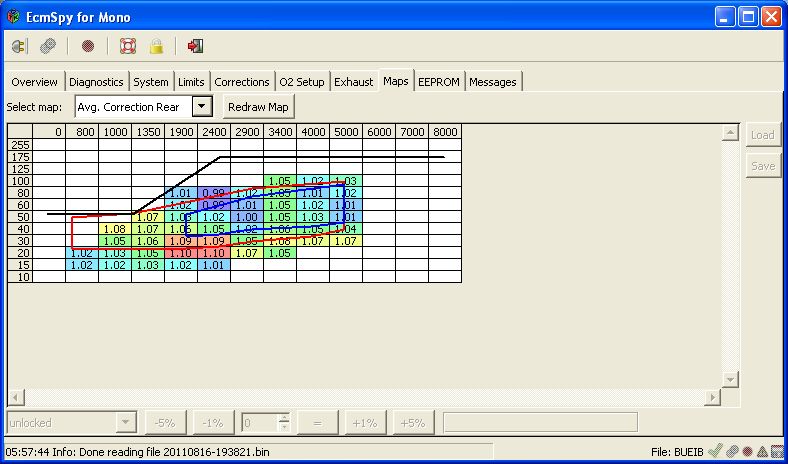Click the -1% adjustment button
Viewport: 788px width, 464px height.
pos(213,422)
